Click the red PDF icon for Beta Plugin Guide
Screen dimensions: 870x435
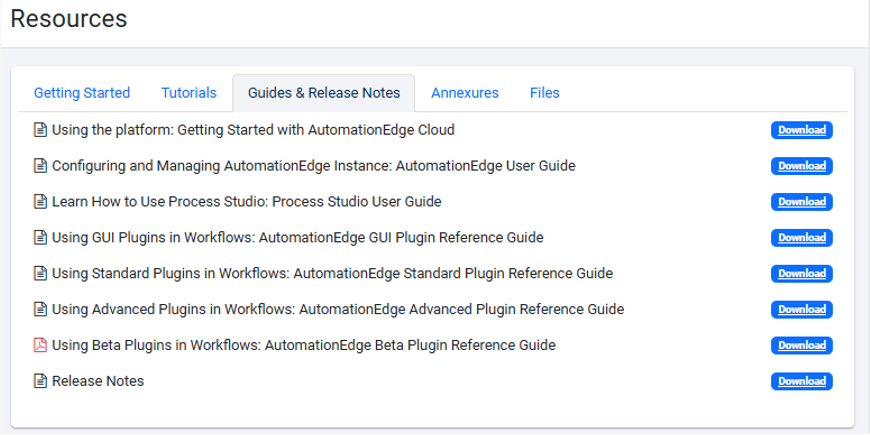(40, 346)
